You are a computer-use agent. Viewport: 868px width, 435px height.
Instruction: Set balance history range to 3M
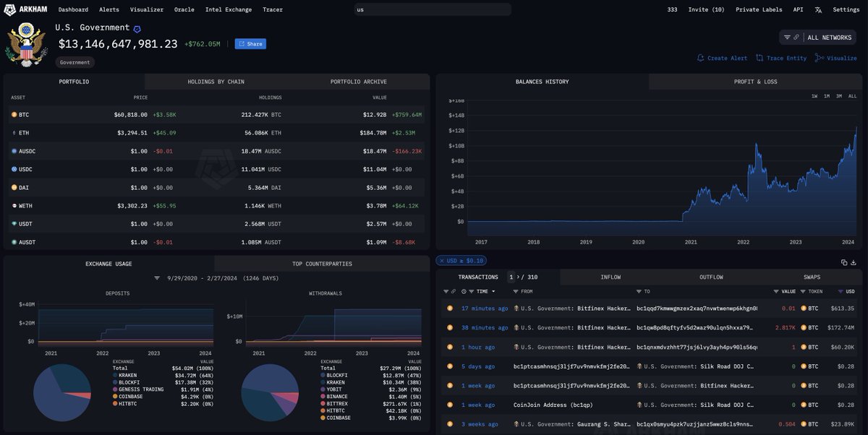pos(838,96)
